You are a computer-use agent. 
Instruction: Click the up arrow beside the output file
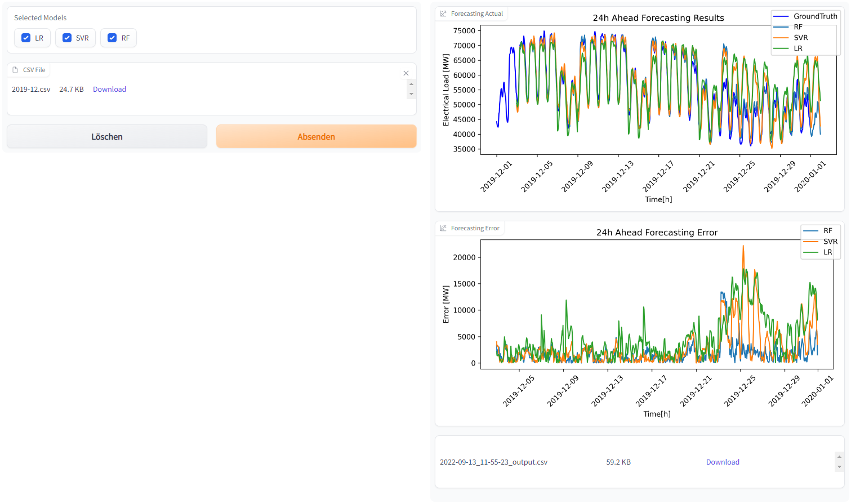(x=839, y=457)
